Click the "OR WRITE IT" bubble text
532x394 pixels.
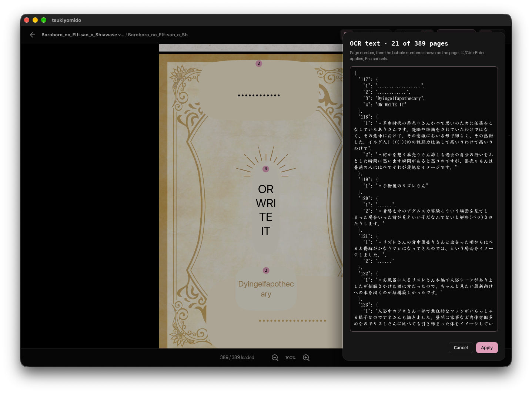[x=265, y=210]
